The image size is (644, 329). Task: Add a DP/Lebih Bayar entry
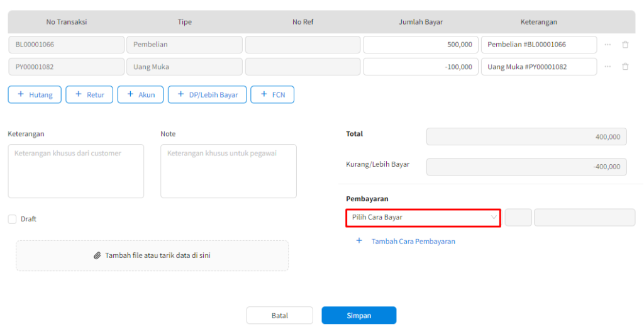[207, 94]
